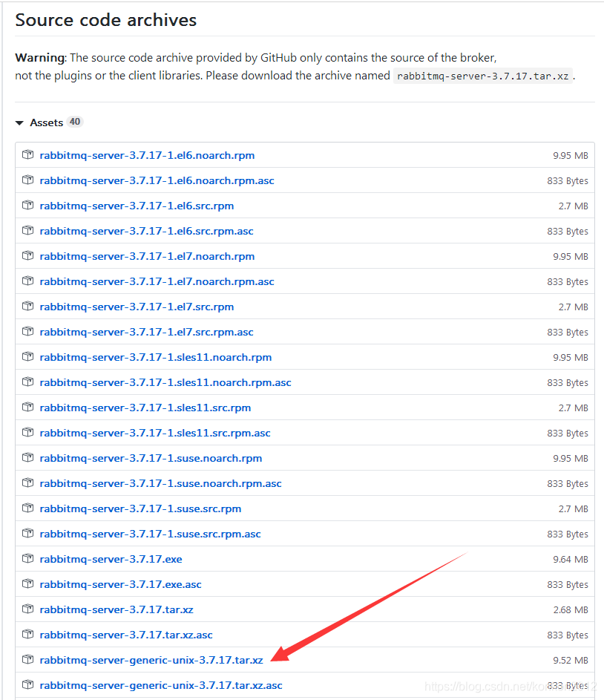Click package icon beside el7.noarch.rpm.asc
This screenshot has width=604, height=700.
pyautogui.click(x=27, y=281)
